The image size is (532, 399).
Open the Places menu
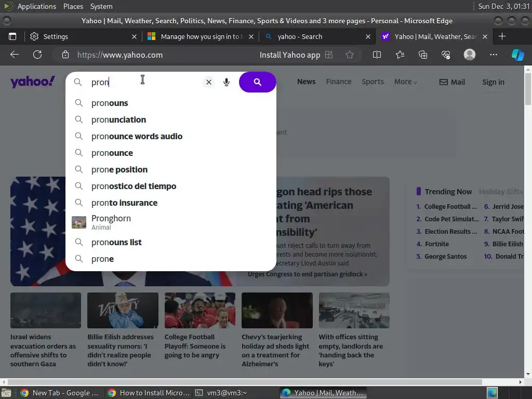[x=73, y=6]
